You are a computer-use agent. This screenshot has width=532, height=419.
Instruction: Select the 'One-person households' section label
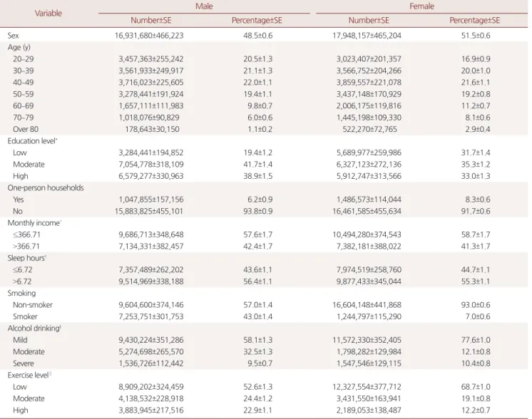(46, 188)
